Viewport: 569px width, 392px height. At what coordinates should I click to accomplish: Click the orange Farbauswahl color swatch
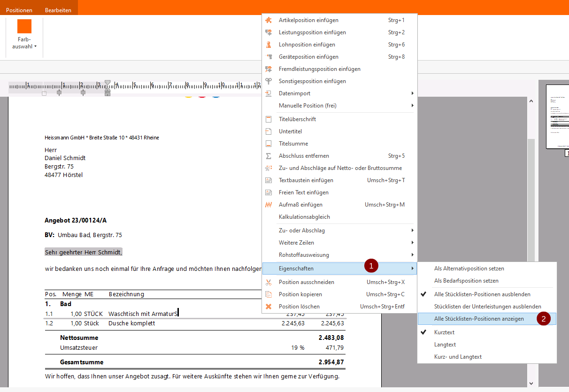(24, 26)
